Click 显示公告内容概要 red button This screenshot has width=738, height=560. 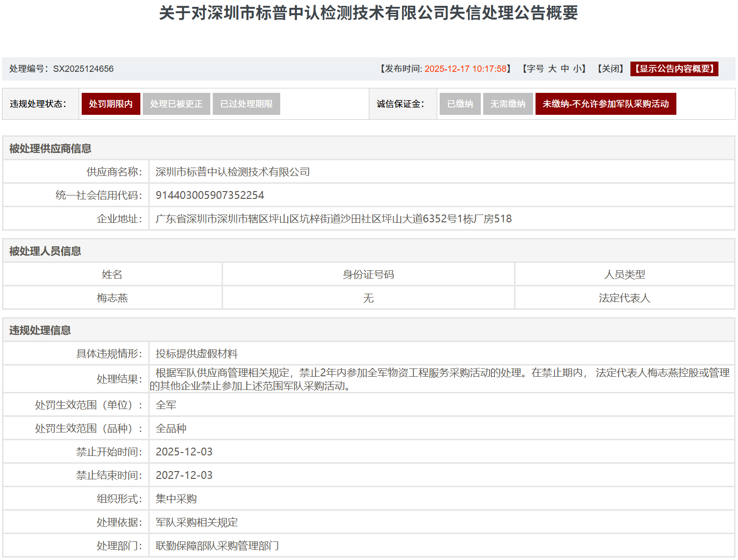[674, 69]
